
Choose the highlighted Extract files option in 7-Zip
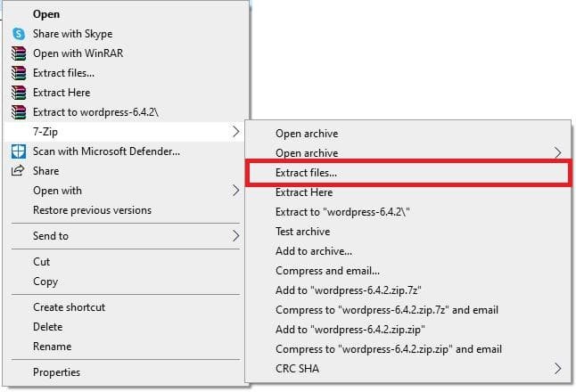click(x=307, y=173)
